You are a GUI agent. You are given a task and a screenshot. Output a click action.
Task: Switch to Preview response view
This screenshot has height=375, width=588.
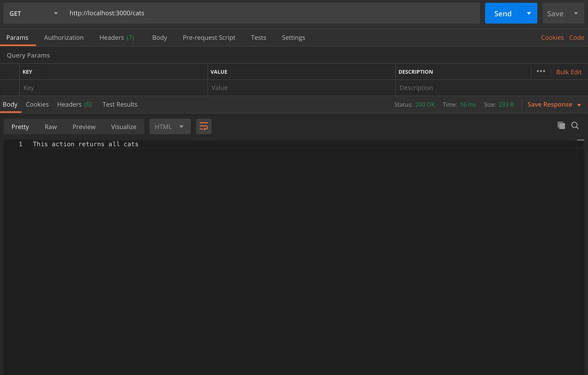84,127
